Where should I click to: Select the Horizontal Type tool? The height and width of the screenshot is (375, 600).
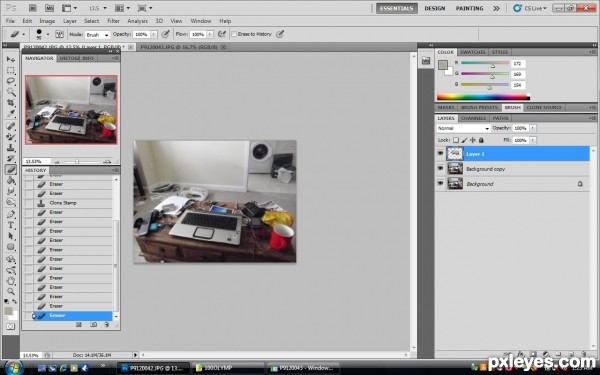[x=11, y=225]
